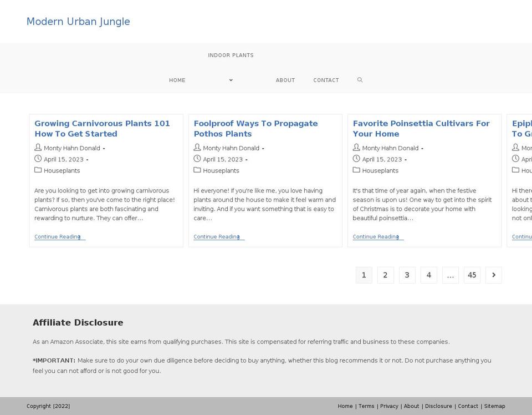The height and width of the screenshot is (415, 532).
Task: Click author icon on poinsettia card
Action: coord(356,148)
